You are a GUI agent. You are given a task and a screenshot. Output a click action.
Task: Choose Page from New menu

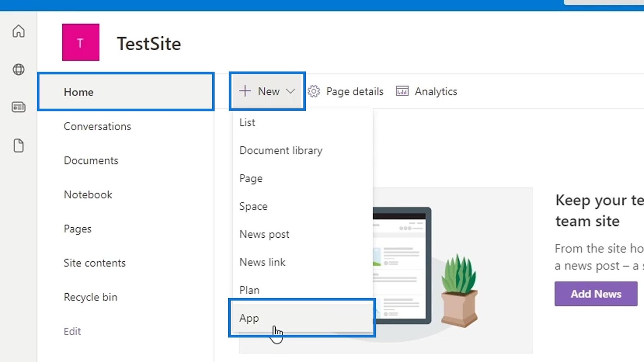[303, 178]
